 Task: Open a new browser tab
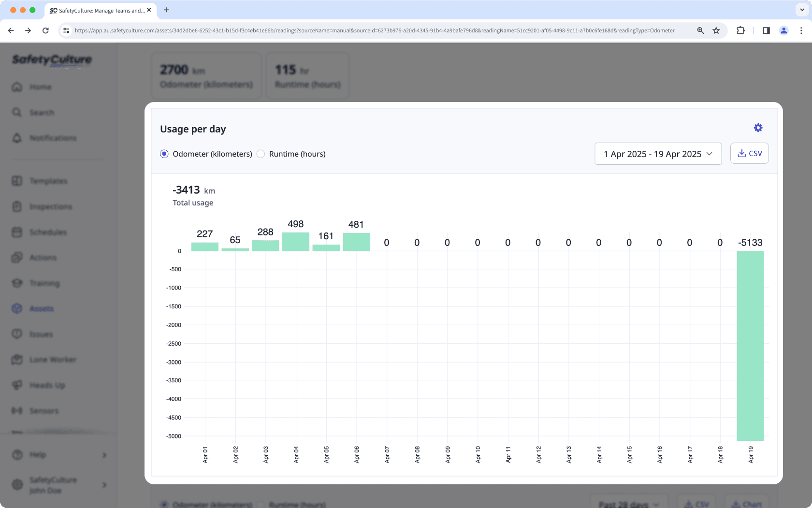point(166,10)
